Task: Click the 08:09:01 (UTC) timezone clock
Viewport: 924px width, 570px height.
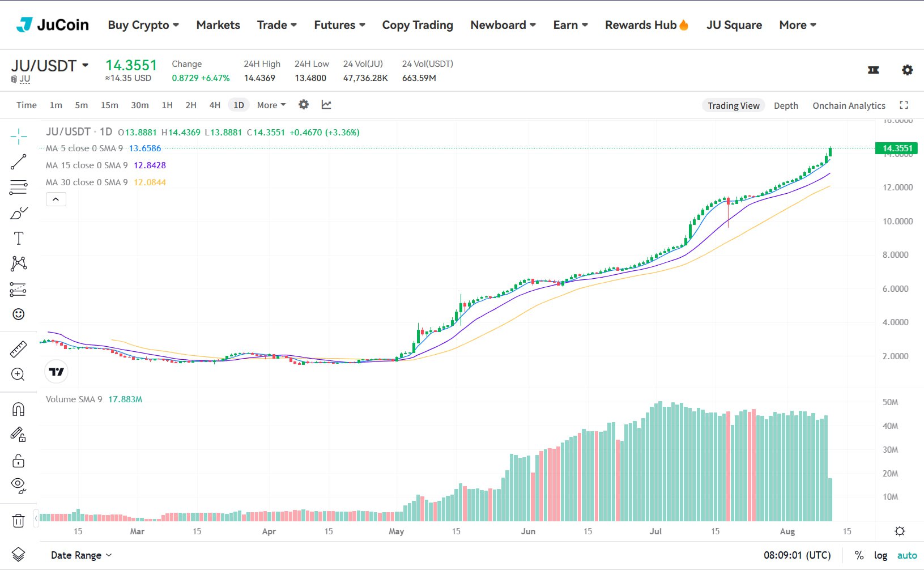Action: click(797, 555)
